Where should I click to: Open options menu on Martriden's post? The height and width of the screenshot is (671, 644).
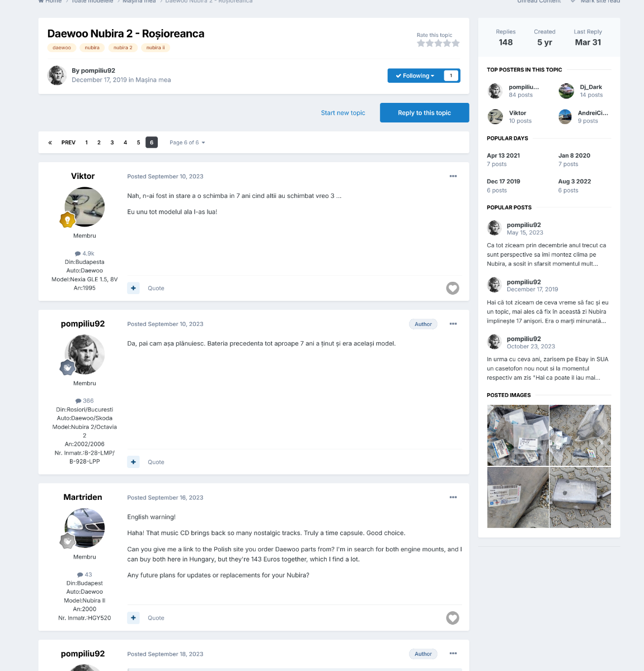tap(453, 497)
